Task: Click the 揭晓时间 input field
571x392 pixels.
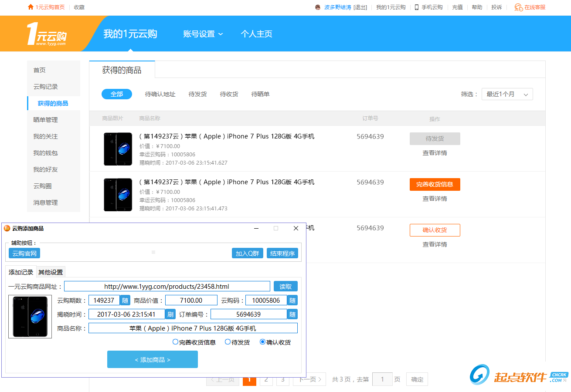Action: click(x=127, y=314)
